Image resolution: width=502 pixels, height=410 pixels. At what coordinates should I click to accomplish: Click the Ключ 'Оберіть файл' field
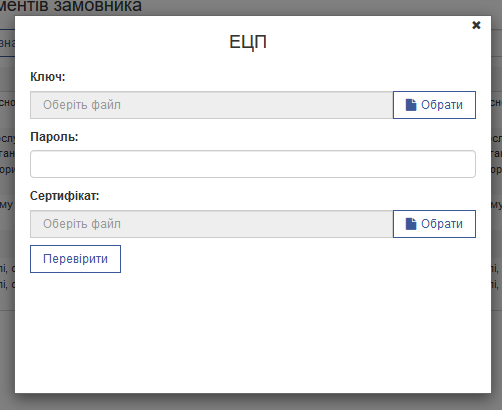pos(212,105)
